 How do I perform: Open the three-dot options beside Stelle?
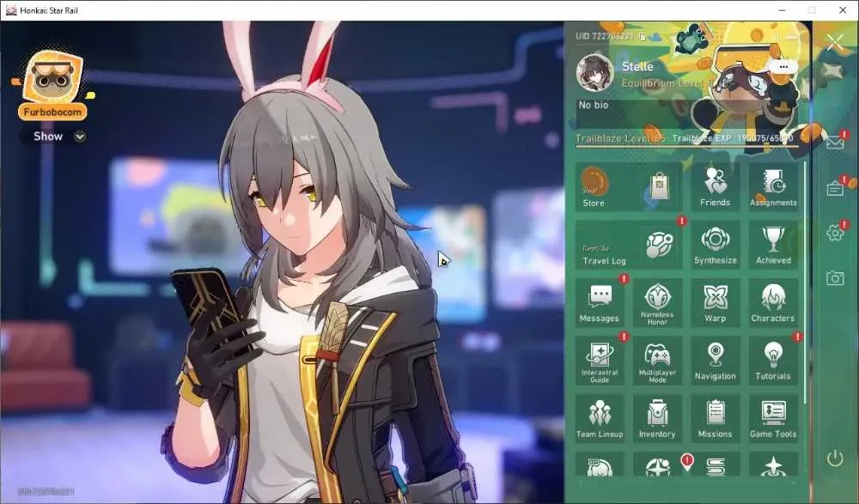(783, 67)
